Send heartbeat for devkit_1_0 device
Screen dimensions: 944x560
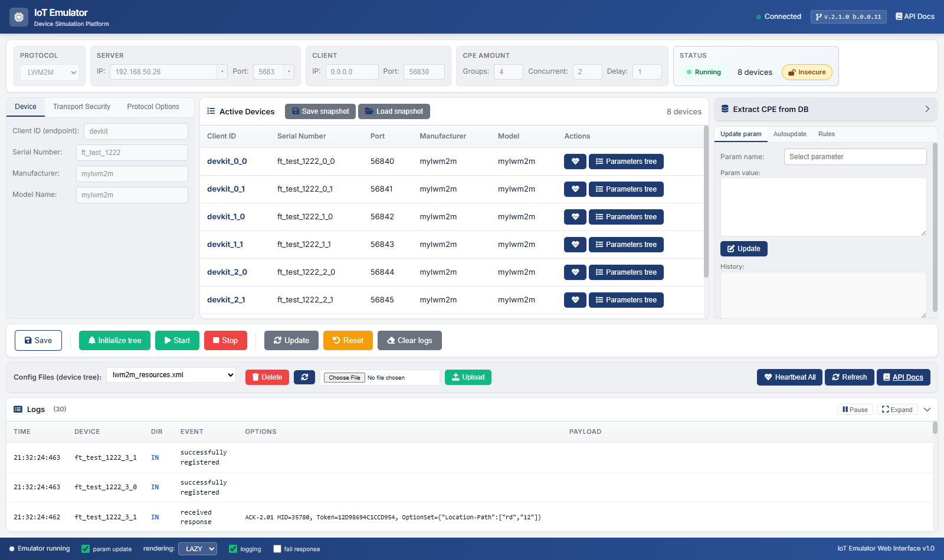click(575, 217)
